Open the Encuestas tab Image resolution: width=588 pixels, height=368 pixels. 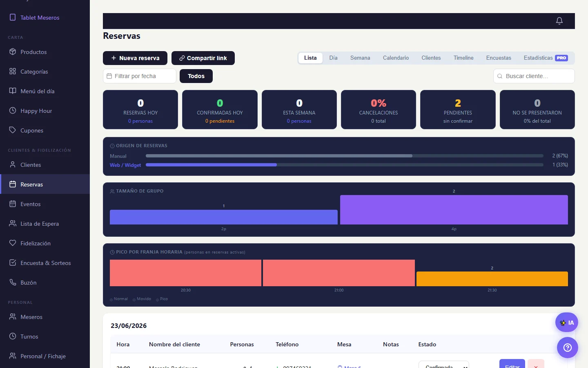pos(499,58)
